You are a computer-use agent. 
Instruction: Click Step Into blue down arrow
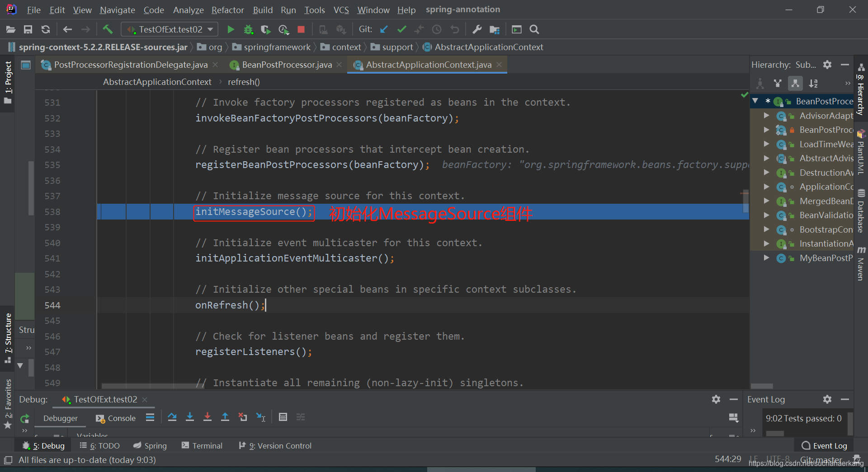coord(190,417)
